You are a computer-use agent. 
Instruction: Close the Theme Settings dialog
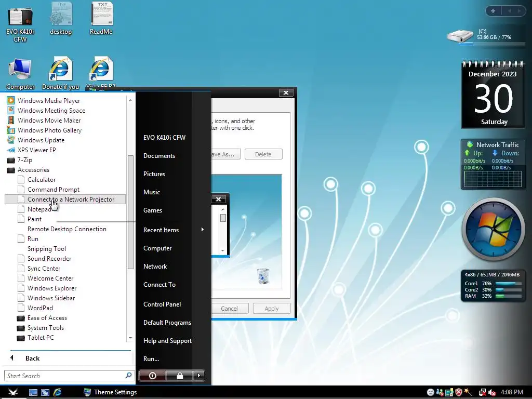pos(286,92)
